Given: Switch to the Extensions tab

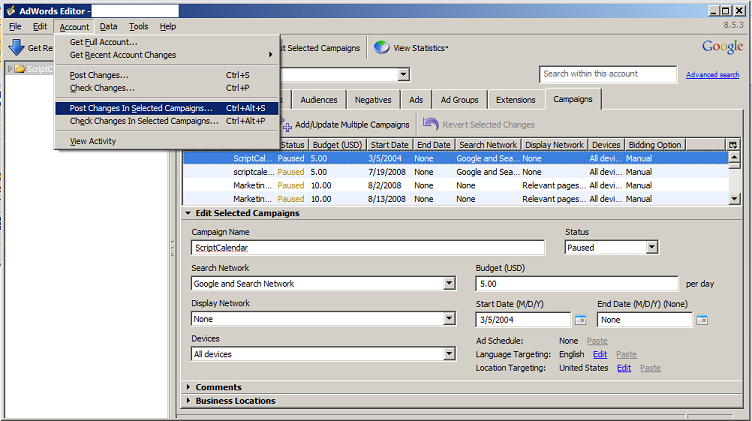Looking at the screenshot, I should [516, 100].
